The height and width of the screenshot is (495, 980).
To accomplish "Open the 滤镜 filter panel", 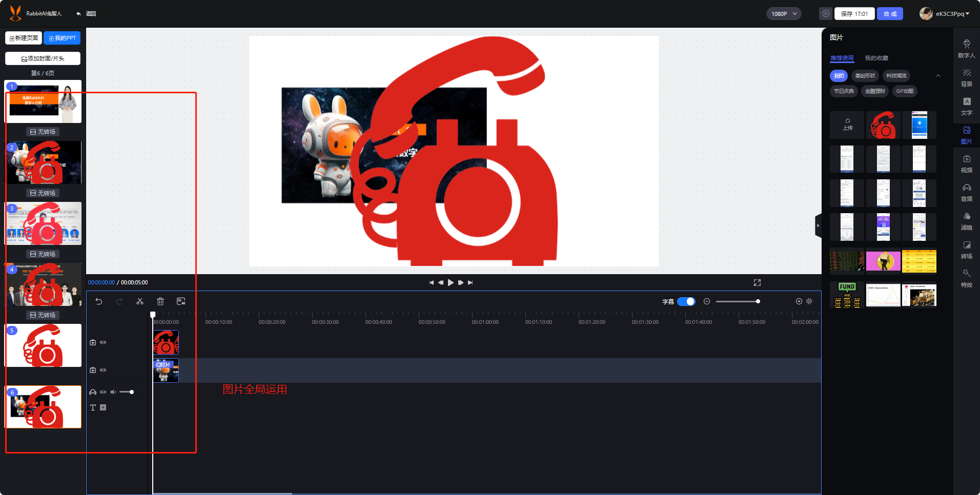I will [x=967, y=221].
